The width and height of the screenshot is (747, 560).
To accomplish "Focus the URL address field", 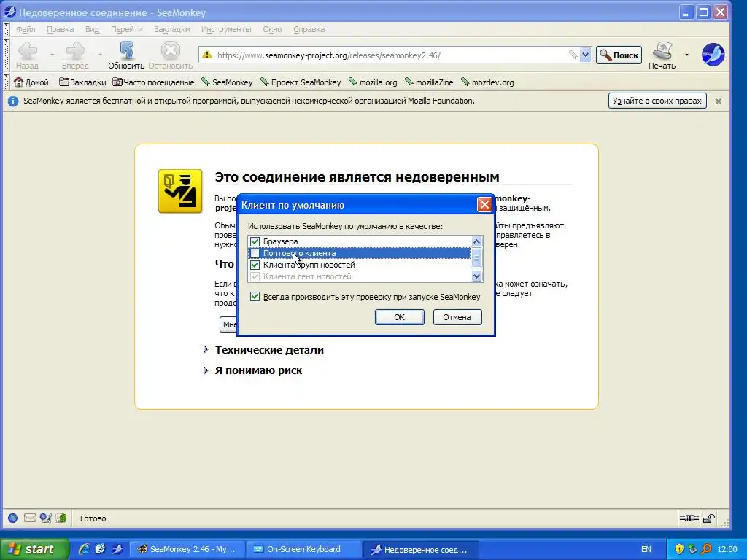I will pyautogui.click(x=391, y=55).
